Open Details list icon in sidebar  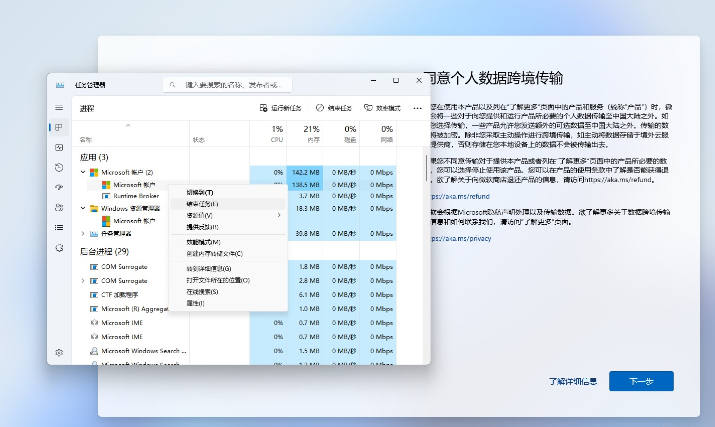coord(59,227)
